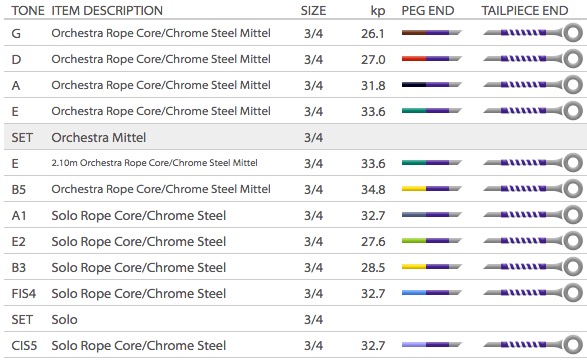The height and width of the screenshot is (361, 587).
Task: Click the yellow peg end icon for B5 string
Action: (x=432, y=189)
